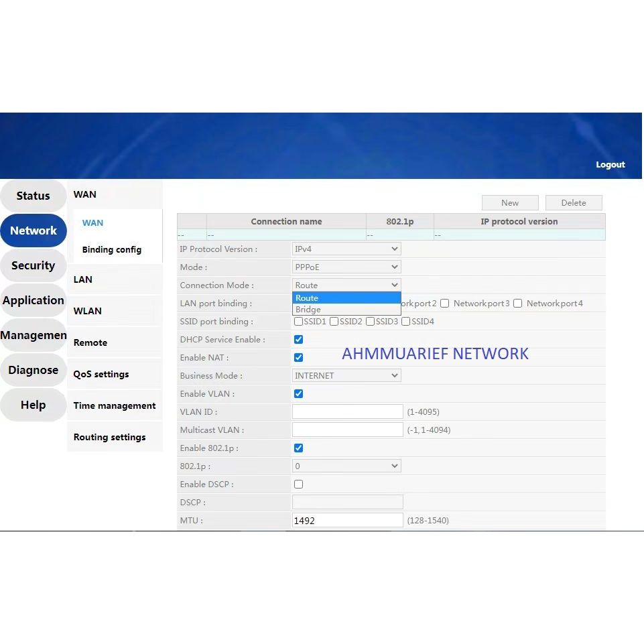Expand the Mode PPPoE dropdown
The width and height of the screenshot is (644, 644).
(346, 267)
